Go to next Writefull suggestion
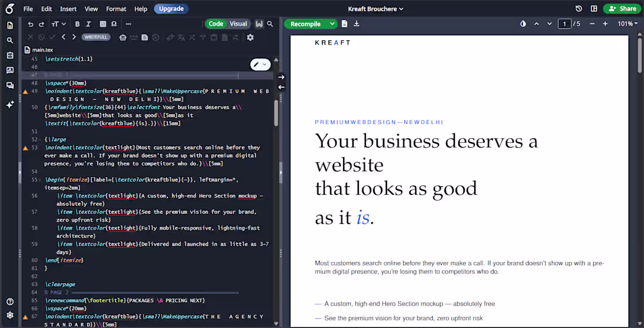Screen dimensions: 644x328 (x=74, y=37)
